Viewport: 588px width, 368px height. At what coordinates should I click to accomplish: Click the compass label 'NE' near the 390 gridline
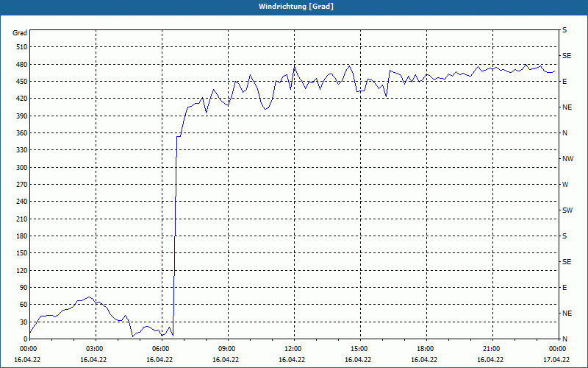point(567,107)
